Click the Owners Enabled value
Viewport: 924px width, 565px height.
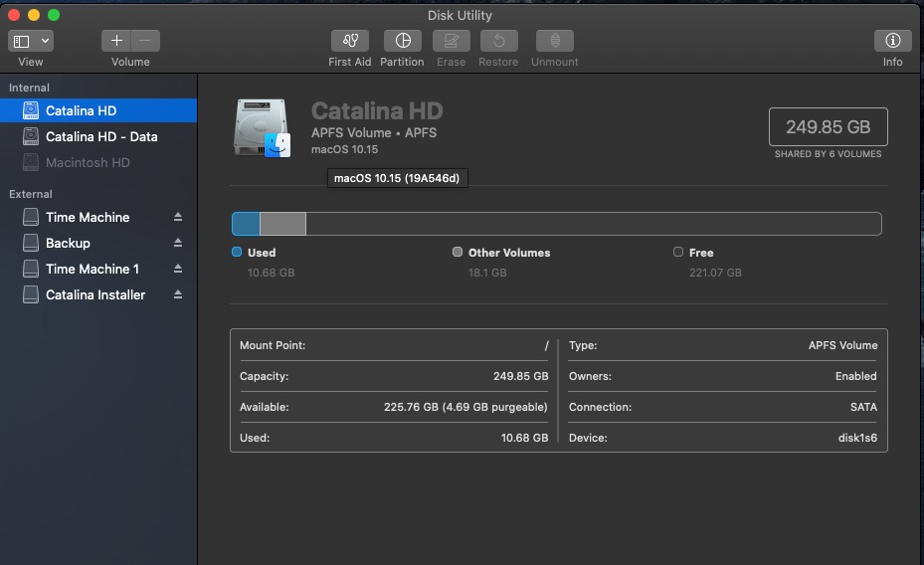(855, 376)
